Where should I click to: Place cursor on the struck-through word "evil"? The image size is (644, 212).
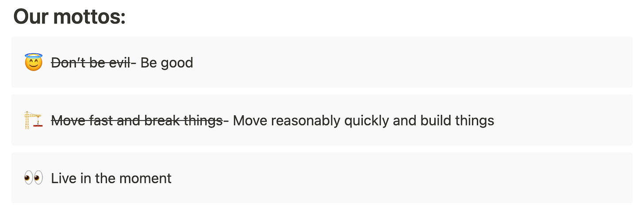[119, 63]
